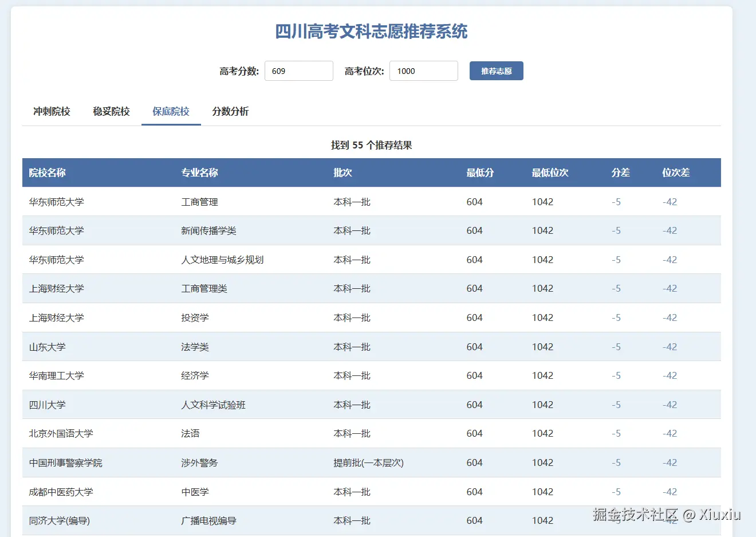
Task: Click the major cell 投资学
Action: 195,318
